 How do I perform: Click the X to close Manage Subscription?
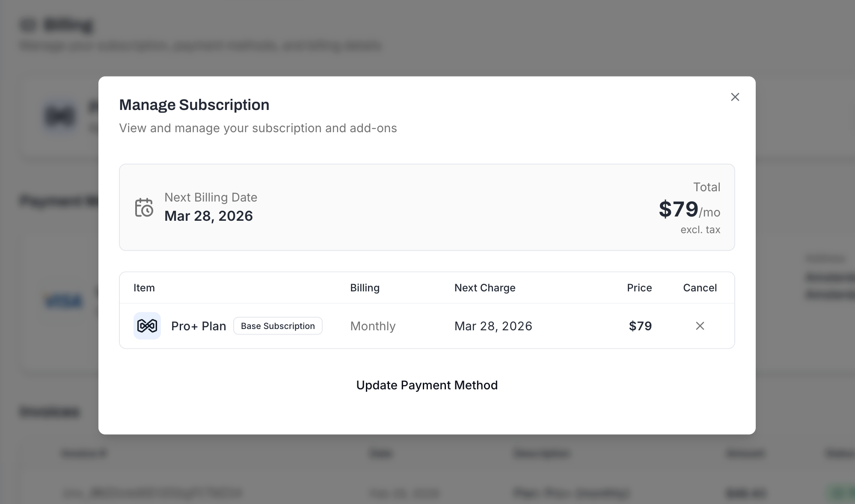pyautogui.click(x=735, y=97)
